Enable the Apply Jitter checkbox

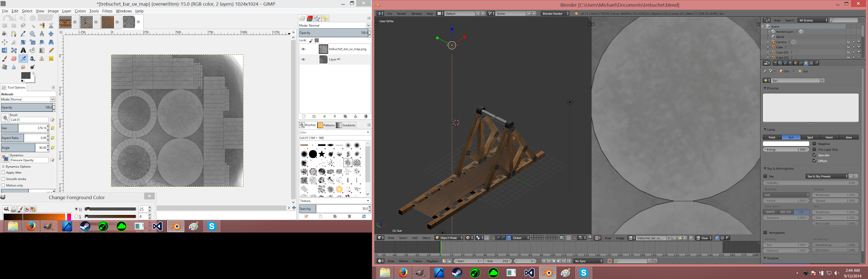coord(3,173)
